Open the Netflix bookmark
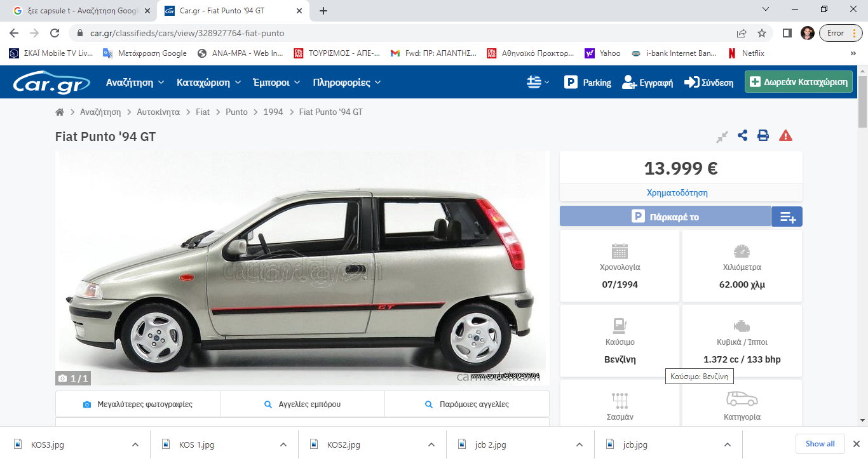Screen dimensions: 868x461 point(746,53)
